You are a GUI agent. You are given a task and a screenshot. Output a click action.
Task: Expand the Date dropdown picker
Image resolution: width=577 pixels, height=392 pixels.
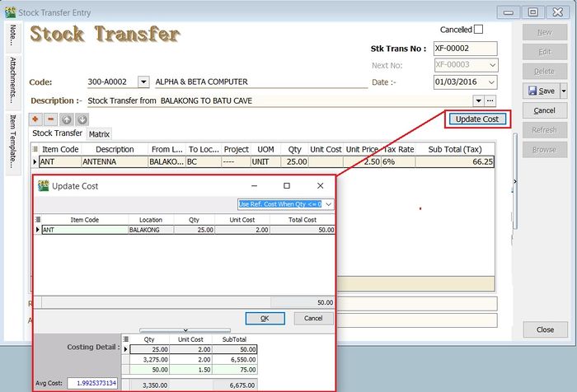point(492,82)
